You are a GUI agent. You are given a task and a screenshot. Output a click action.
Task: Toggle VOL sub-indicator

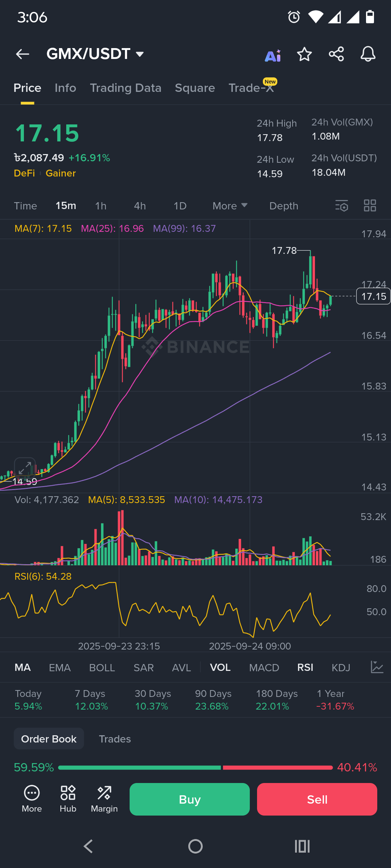(x=220, y=667)
